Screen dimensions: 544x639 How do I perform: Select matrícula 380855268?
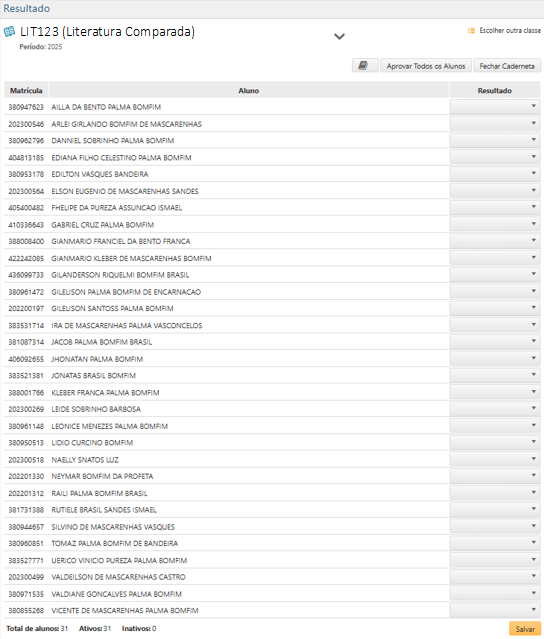coord(26,610)
